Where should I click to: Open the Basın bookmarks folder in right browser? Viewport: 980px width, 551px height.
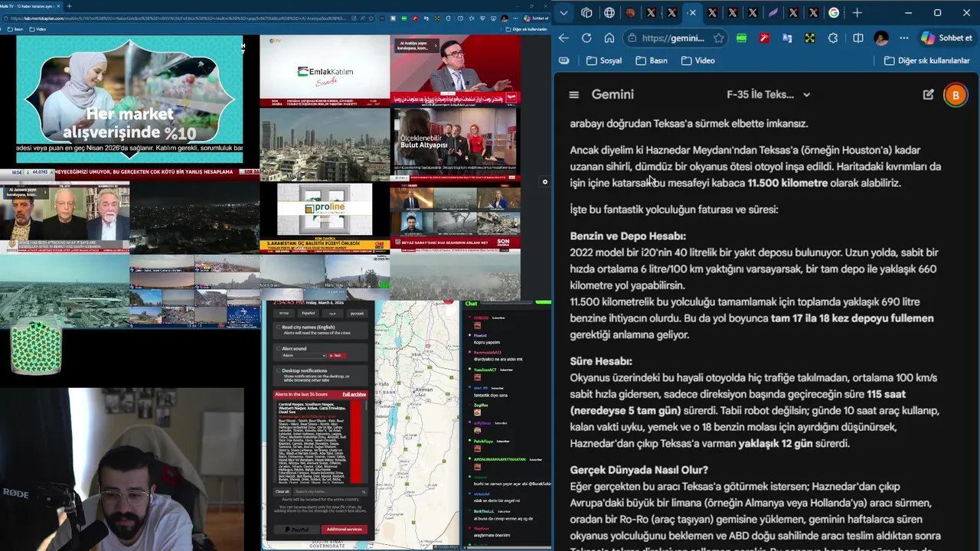click(x=652, y=60)
